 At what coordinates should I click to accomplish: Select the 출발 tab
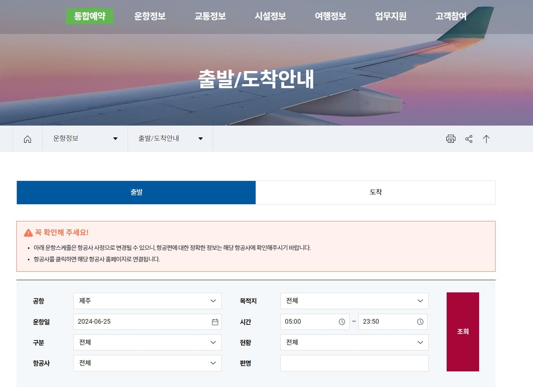136,192
